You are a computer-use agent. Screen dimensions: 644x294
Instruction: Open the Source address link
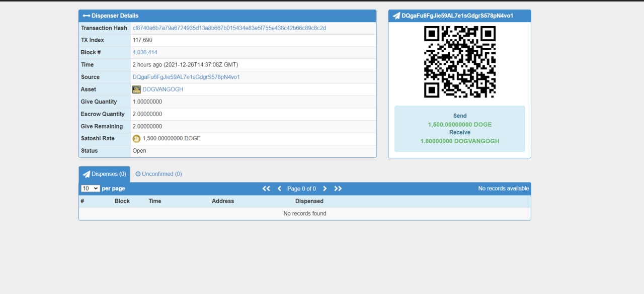(x=186, y=77)
